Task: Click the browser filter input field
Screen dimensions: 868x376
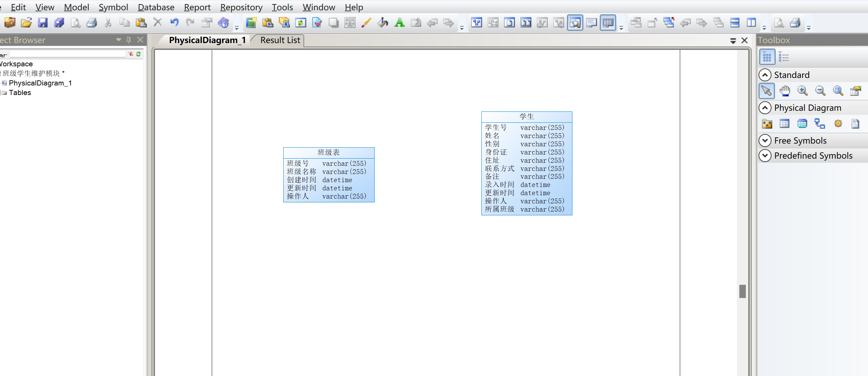Action: [x=68, y=54]
